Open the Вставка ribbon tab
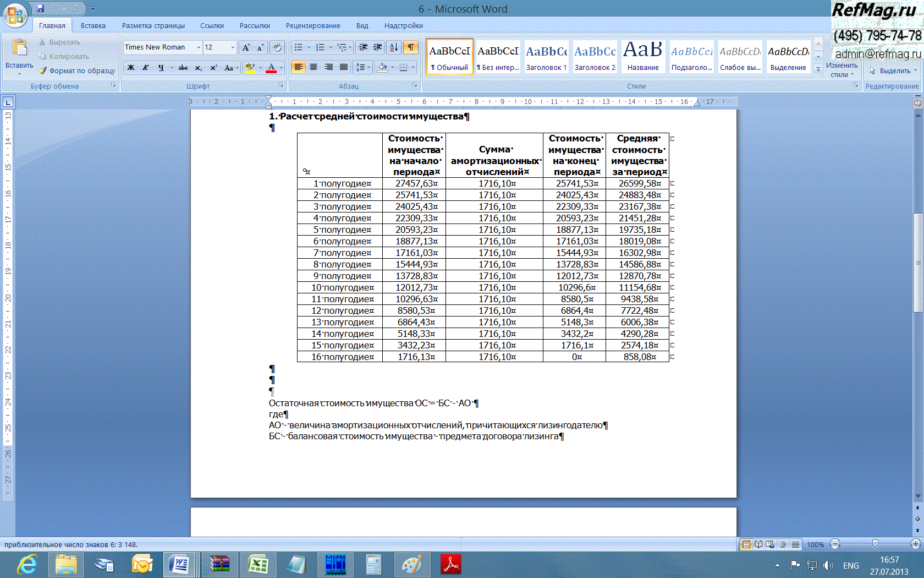924x578 pixels. (x=93, y=25)
